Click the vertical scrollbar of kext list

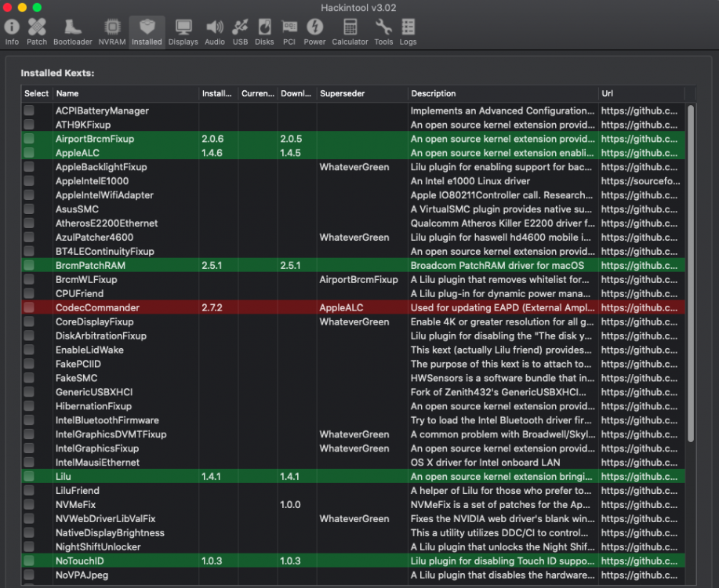(691, 274)
